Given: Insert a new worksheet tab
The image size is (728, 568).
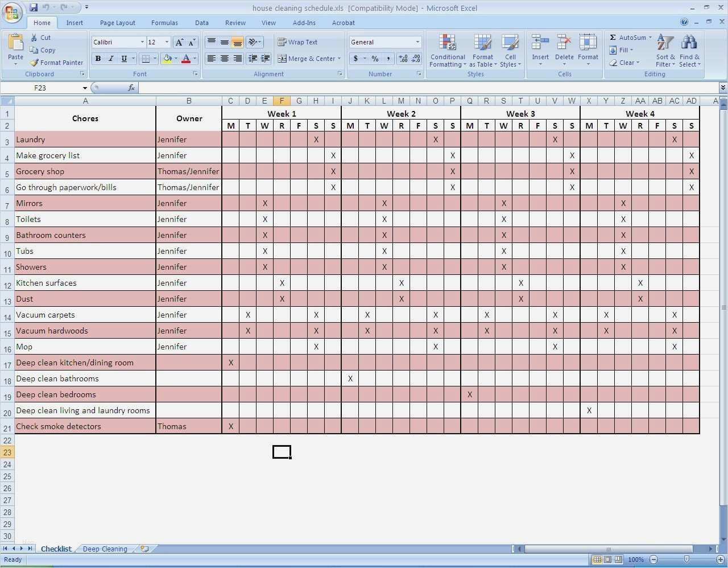Looking at the screenshot, I should [x=144, y=549].
